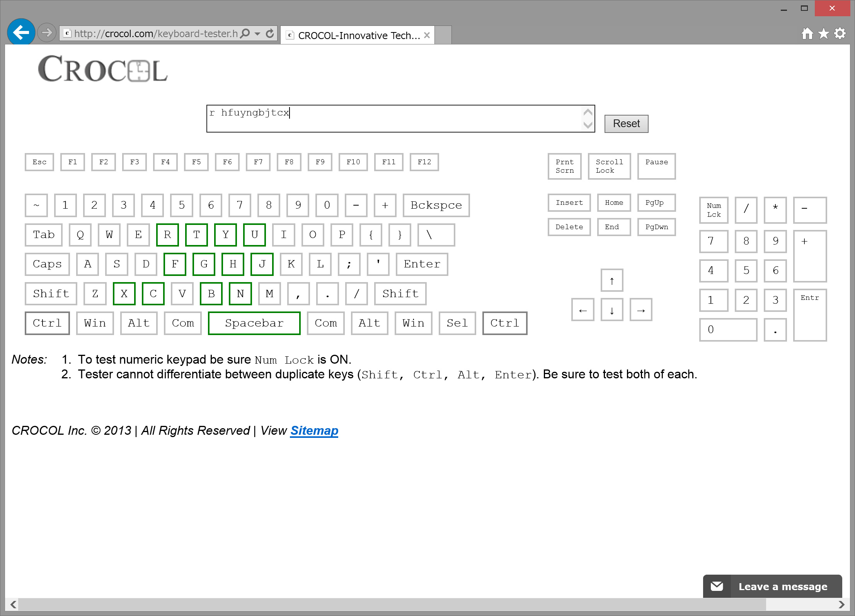
Task: Open the Sitemap link
Action: pos(314,431)
